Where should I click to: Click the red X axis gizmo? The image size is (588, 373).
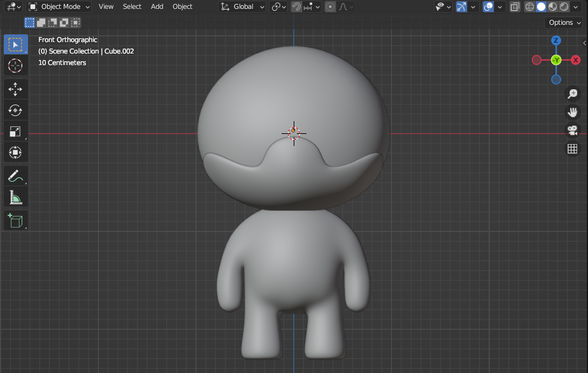[x=575, y=60]
